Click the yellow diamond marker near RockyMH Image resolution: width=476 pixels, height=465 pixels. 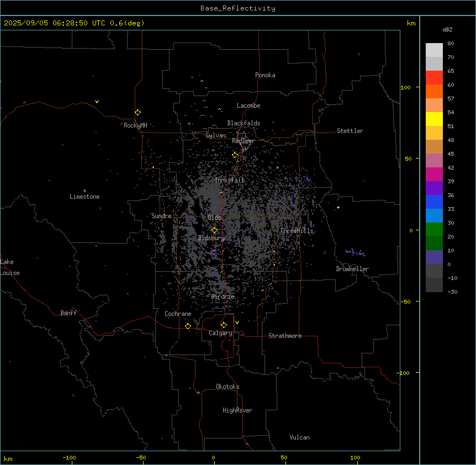coord(138,113)
